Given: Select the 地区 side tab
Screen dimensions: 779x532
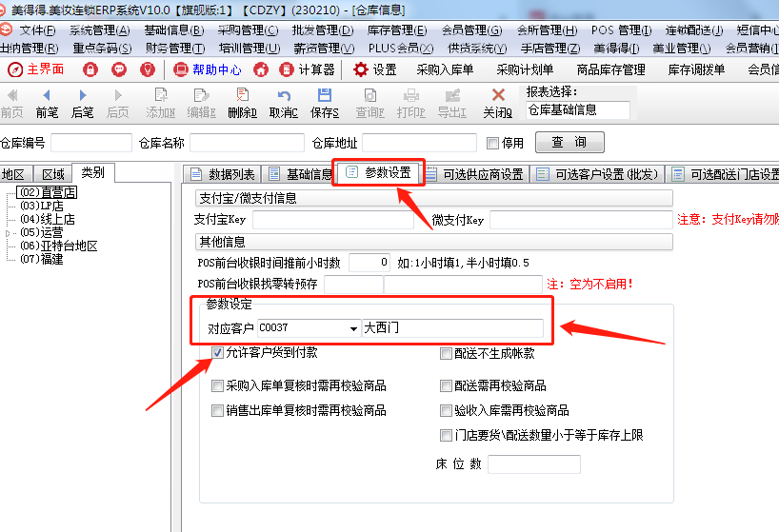Looking at the screenshot, I should tap(14, 174).
